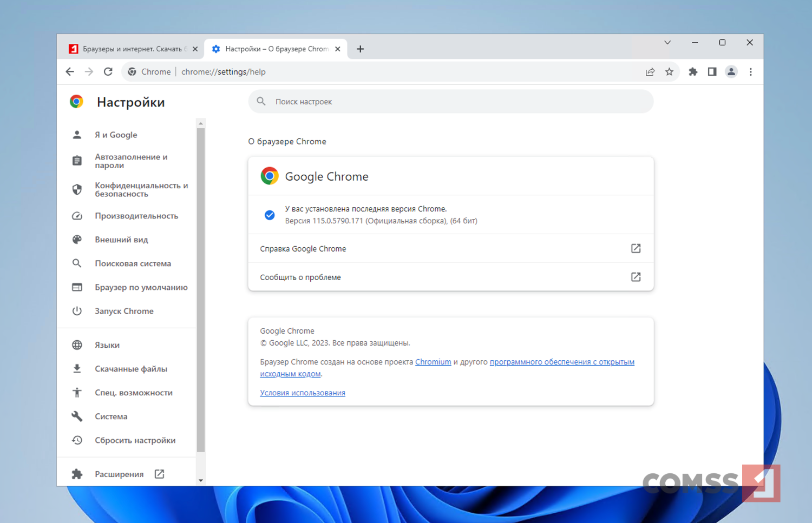The width and height of the screenshot is (812, 523).
Task: Open Поисковая система settings
Action: 127,263
